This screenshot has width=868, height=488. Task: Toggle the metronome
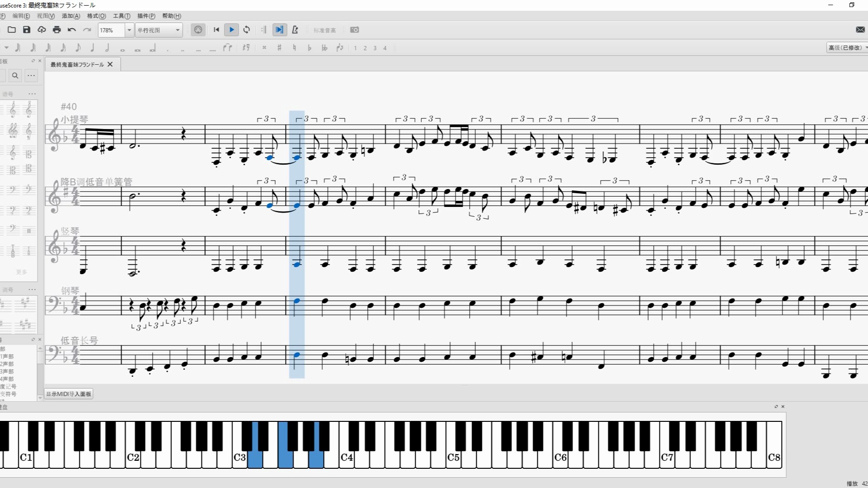295,30
